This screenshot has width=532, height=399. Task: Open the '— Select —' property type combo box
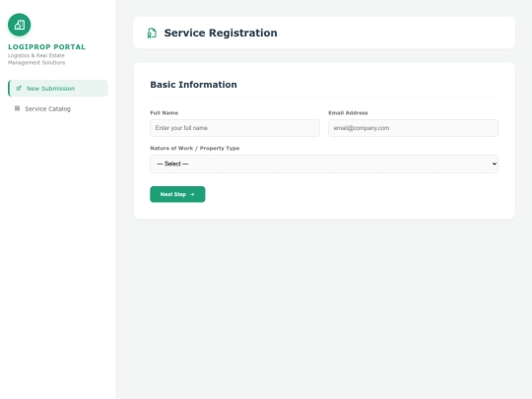(x=324, y=164)
